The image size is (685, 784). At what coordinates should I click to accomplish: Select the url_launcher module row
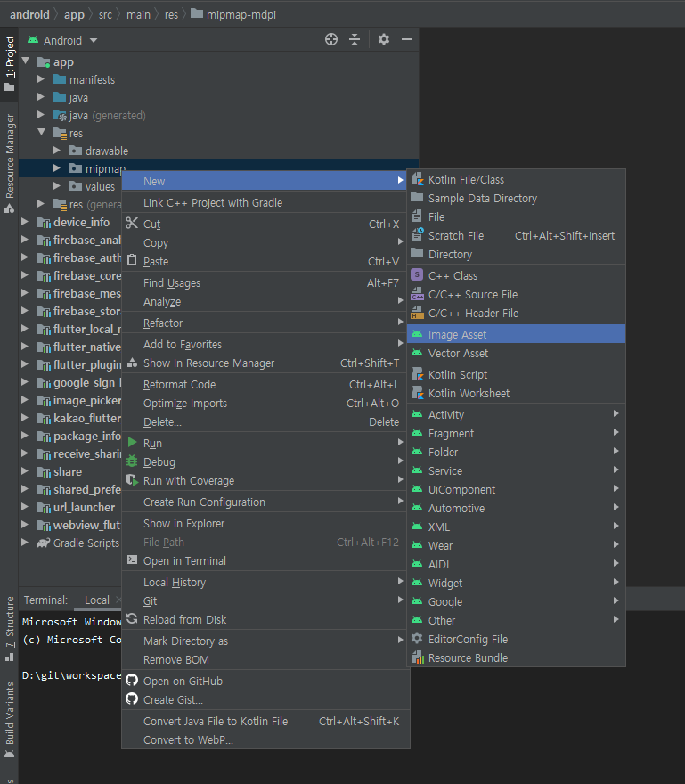pyautogui.click(x=70, y=507)
